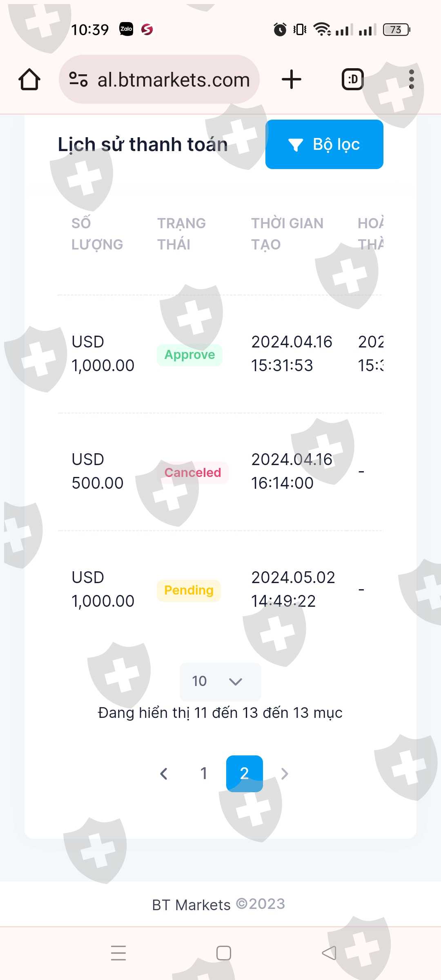The height and width of the screenshot is (980, 441).
Task: Go to previous page arrow
Action: tap(164, 773)
